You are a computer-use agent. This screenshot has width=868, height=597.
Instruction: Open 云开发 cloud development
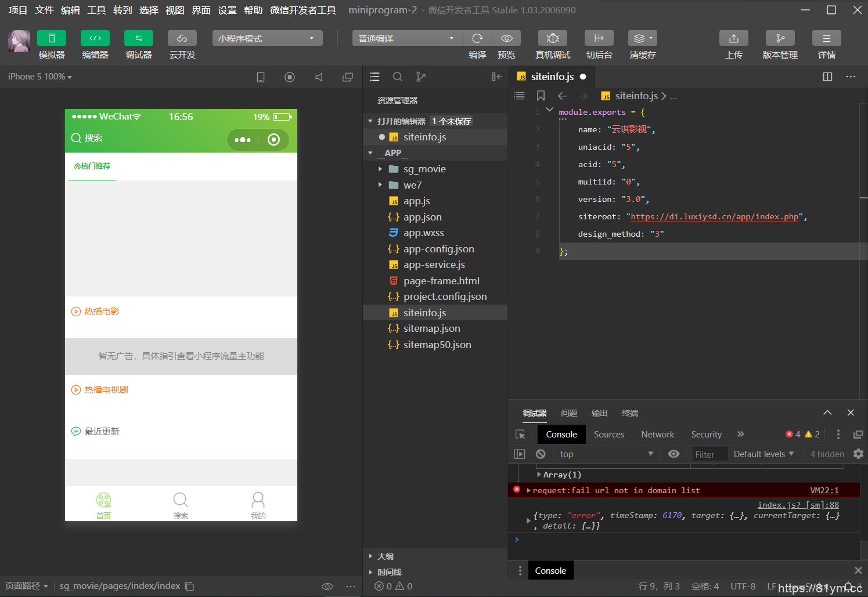[182, 45]
